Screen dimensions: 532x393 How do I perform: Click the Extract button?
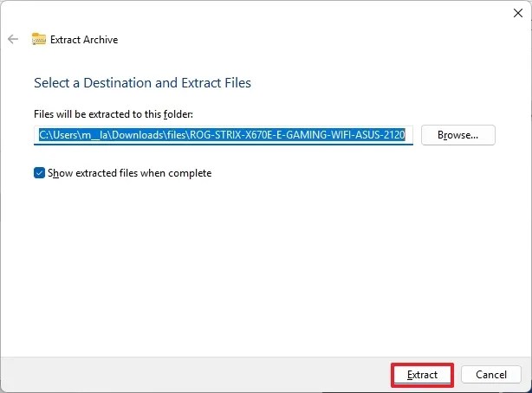[422, 375]
